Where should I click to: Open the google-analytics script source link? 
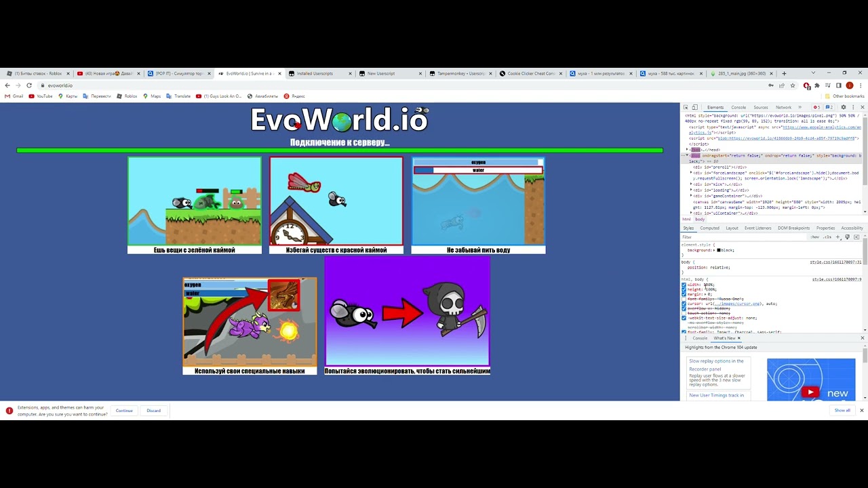pyautogui.click(x=823, y=127)
